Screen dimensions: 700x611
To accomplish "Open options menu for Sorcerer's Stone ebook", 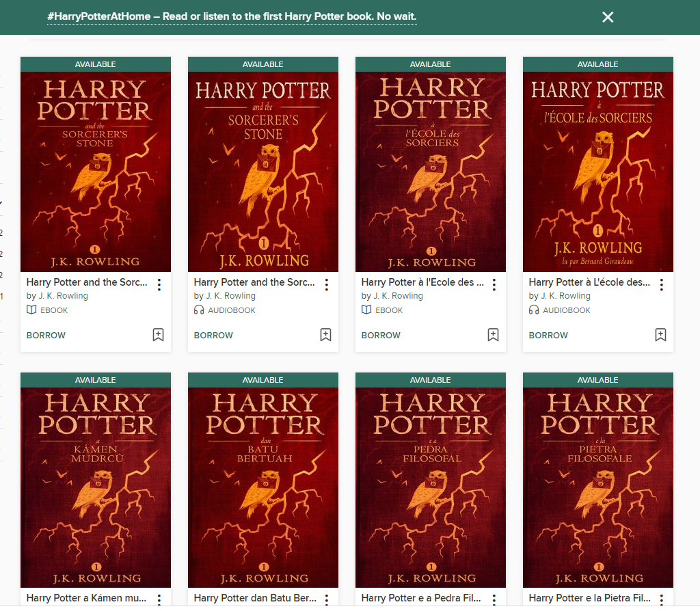I will [159, 285].
